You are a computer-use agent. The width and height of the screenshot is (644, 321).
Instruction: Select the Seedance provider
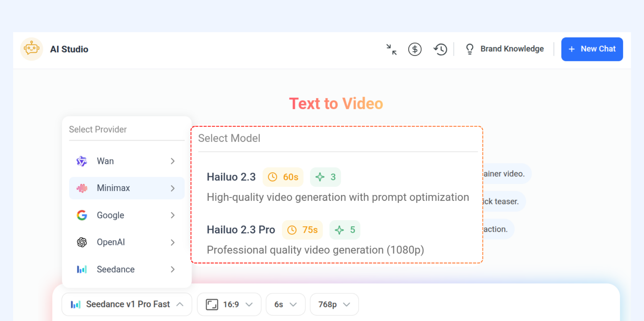tap(127, 269)
